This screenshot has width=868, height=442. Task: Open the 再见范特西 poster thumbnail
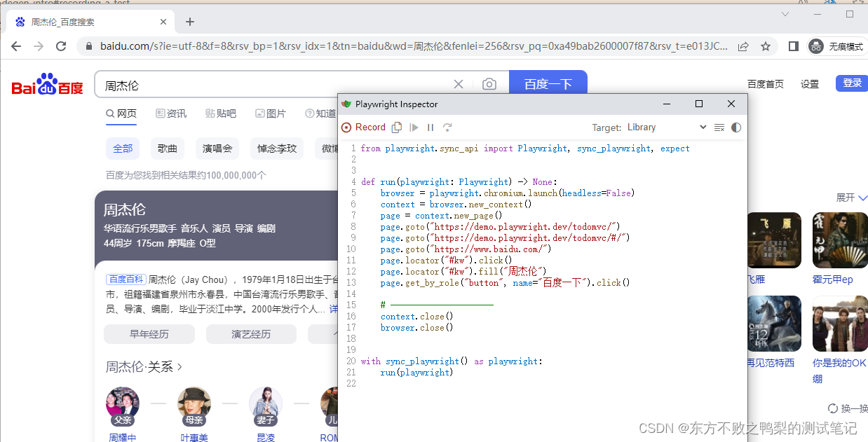point(774,324)
